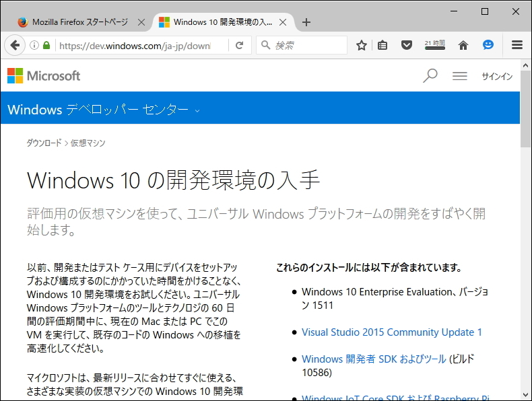Click the 21 時間 toolbar indicator
Viewport: 532px width, 401px height.
[434, 45]
